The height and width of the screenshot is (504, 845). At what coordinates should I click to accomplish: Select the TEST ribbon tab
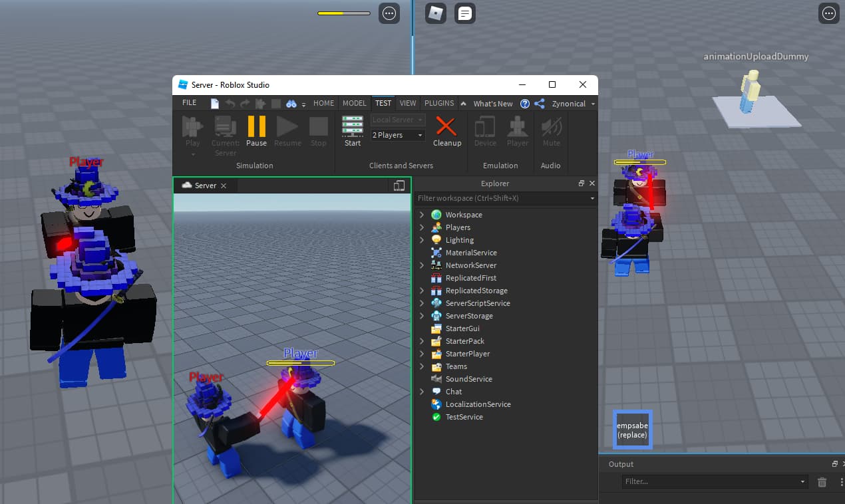(x=383, y=103)
